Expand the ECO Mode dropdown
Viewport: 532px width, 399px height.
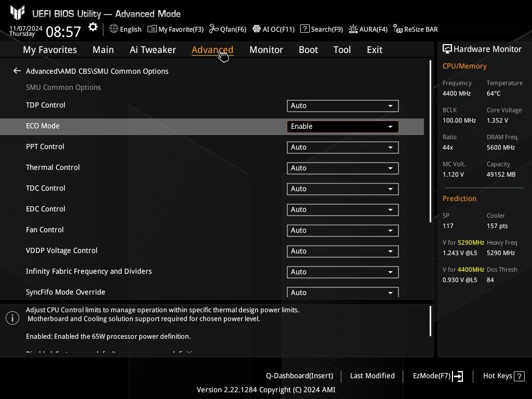[342, 126]
